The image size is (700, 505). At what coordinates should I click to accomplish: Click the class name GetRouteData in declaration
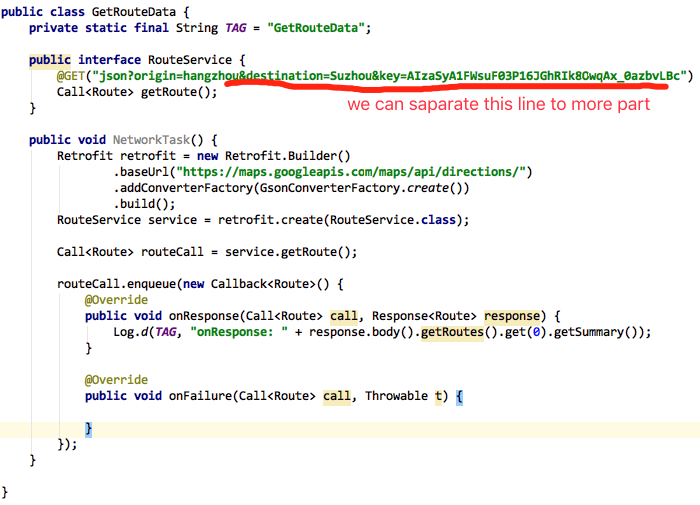(133, 12)
